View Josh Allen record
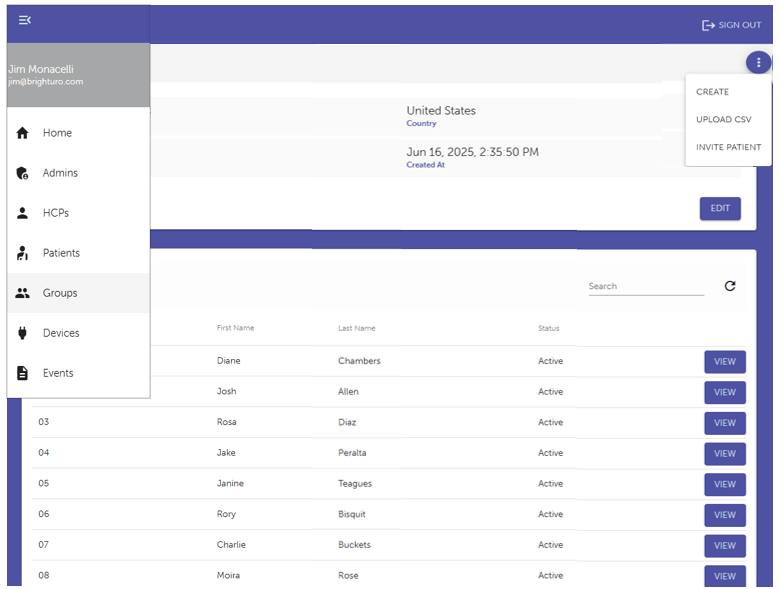Image resolution: width=781 pixels, height=589 pixels. [725, 392]
